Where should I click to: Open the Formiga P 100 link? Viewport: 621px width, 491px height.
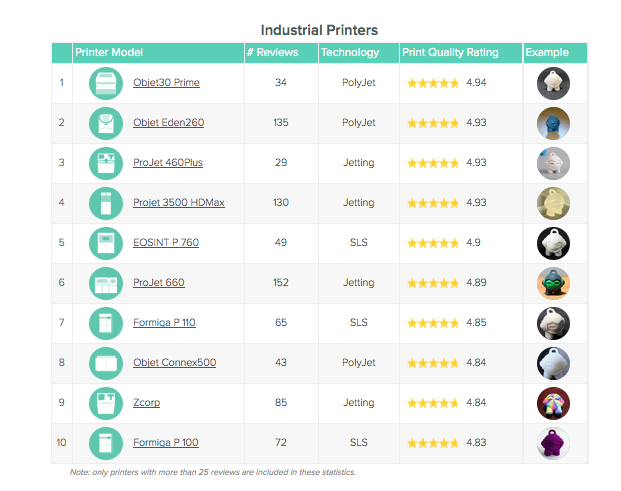166,442
